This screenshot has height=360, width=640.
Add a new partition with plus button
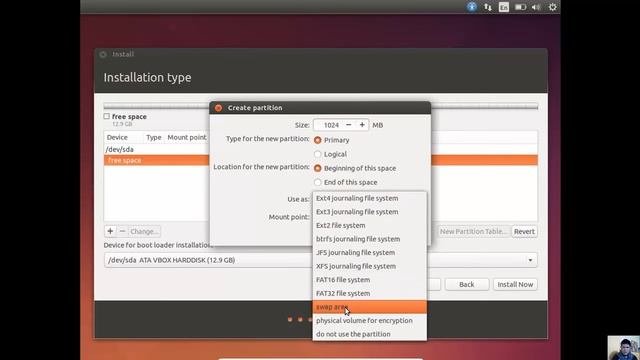(x=110, y=231)
